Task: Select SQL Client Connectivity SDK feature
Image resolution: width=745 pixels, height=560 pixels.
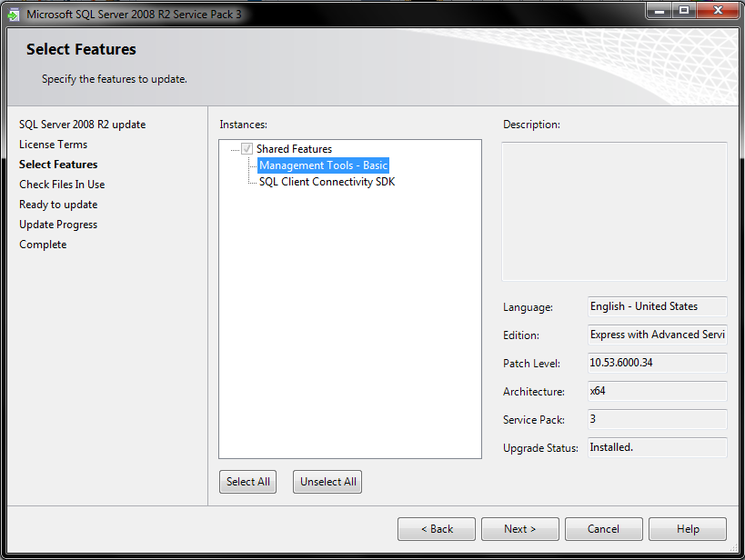Action: (327, 182)
